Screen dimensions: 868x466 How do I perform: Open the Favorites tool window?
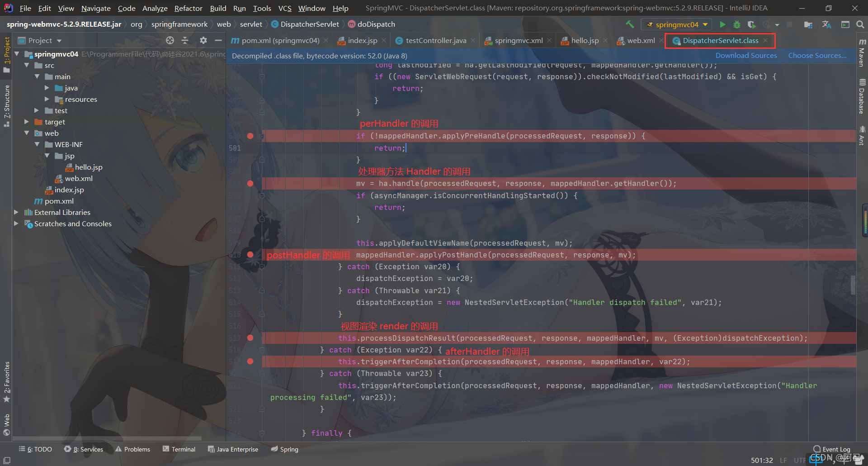(7, 381)
